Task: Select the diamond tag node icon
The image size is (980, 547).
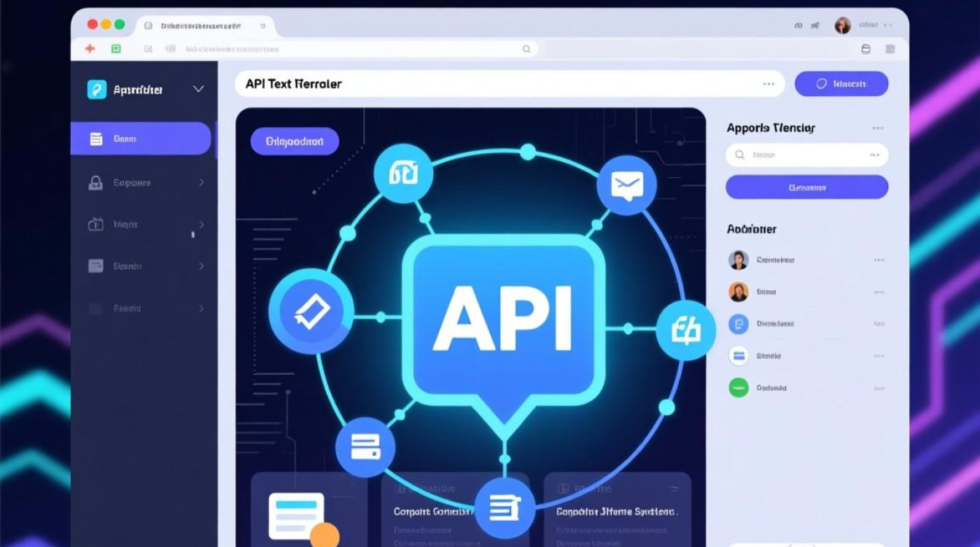Action: (311, 311)
